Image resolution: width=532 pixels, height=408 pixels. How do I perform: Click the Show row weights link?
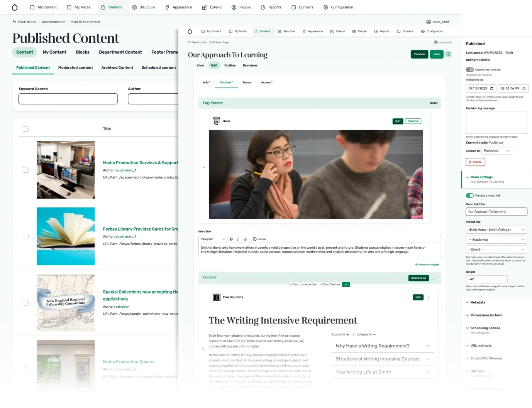pyautogui.click(x=427, y=265)
